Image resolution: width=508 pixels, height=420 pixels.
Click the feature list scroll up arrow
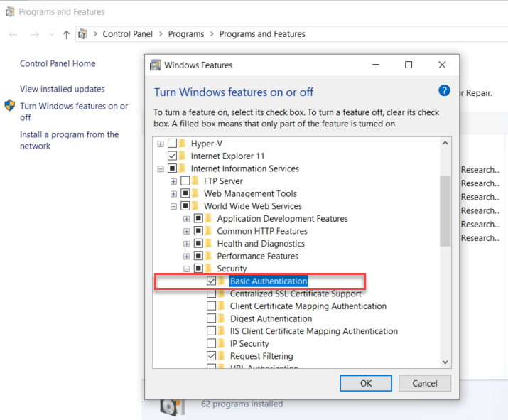[x=445, y=143]
